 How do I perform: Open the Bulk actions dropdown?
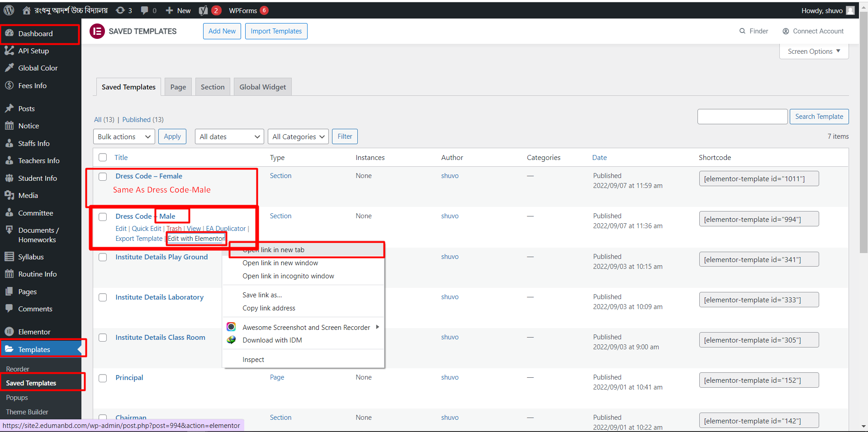point(124,136)
